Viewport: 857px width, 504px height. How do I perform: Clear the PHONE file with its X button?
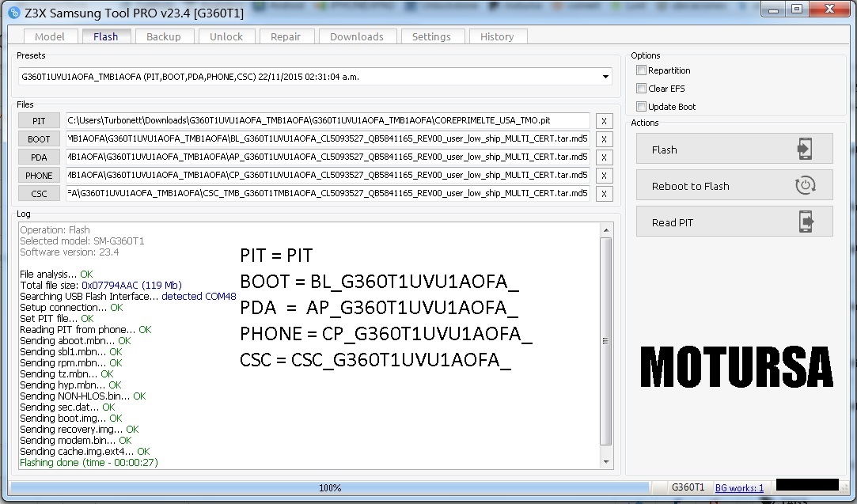604,176
